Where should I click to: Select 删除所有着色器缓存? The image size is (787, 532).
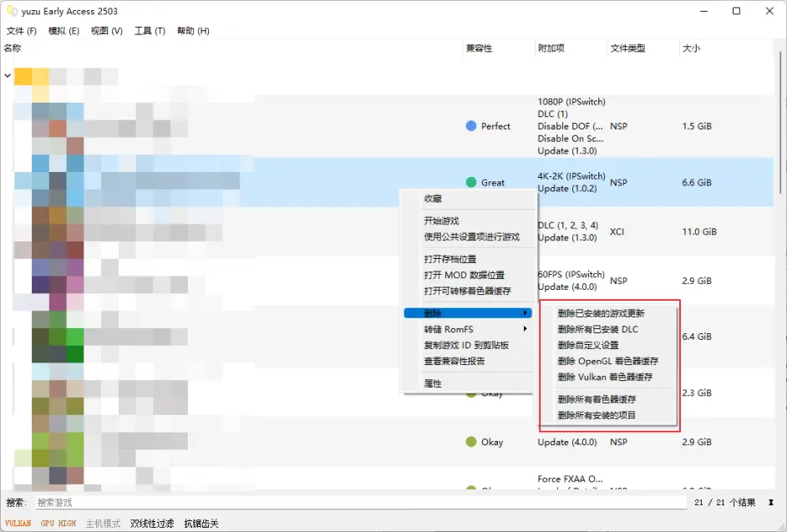point(597,399)
